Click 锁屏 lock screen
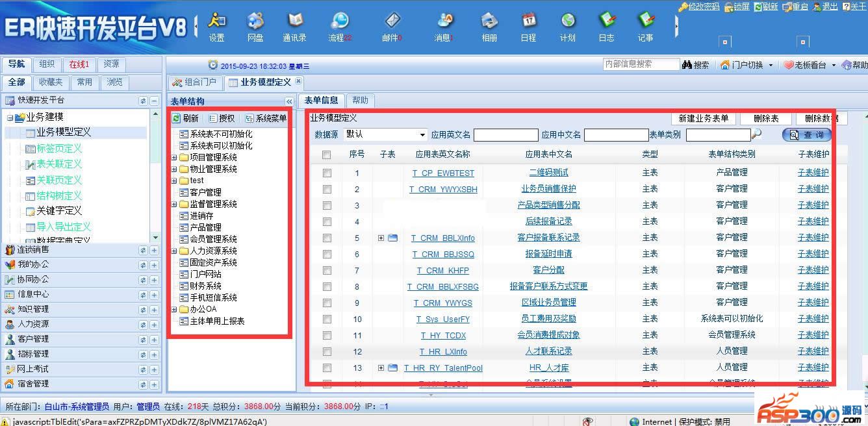 736,6
